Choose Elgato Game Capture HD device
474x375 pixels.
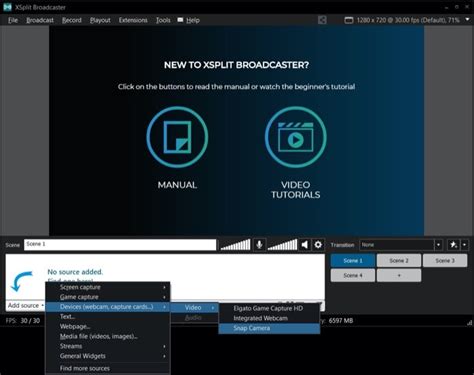pyautogui.click(x=269, y=308)
